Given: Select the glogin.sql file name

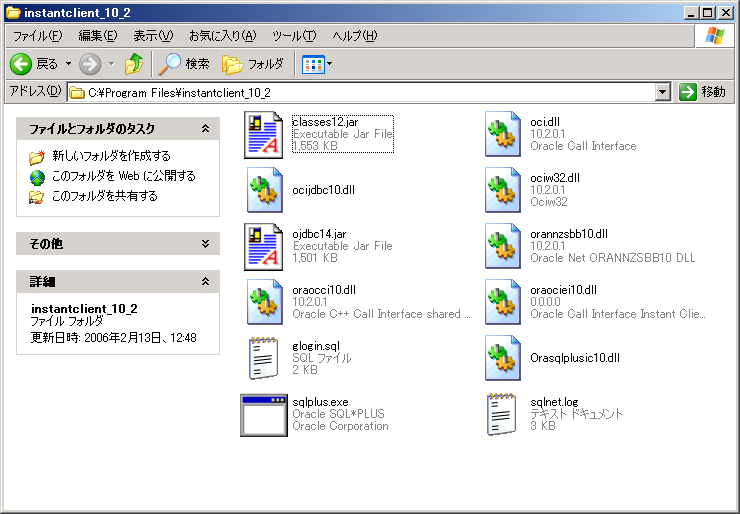Looking at the screenshot, I should click(316, 346).
